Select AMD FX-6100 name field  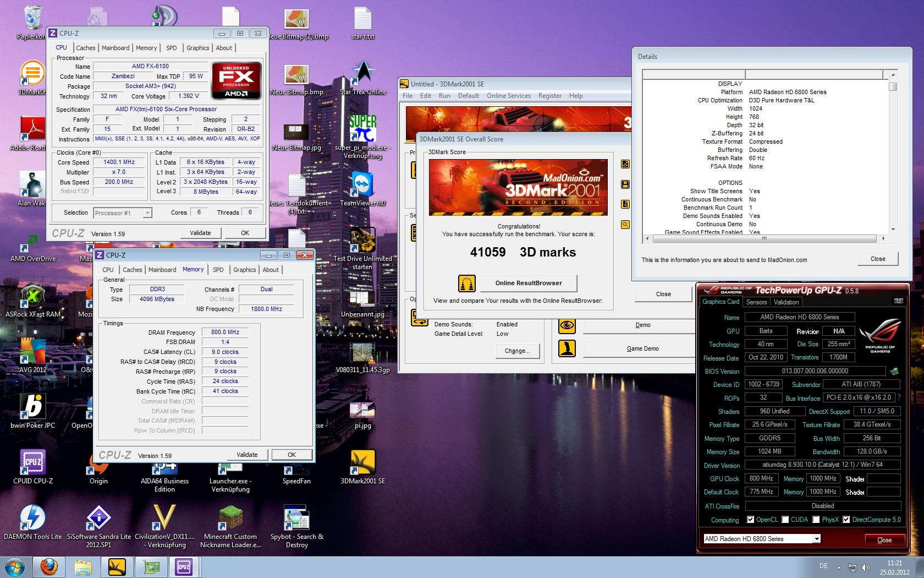point(150,66)
